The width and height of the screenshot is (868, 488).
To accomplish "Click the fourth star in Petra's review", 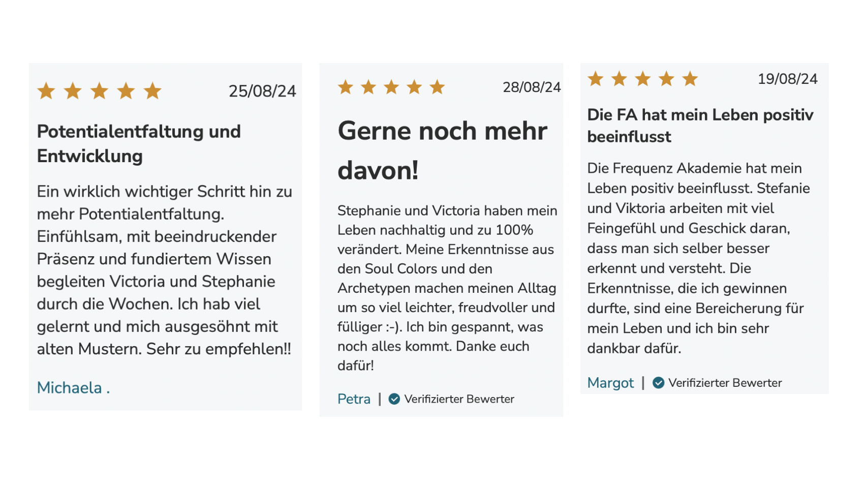I will [414, 87].
